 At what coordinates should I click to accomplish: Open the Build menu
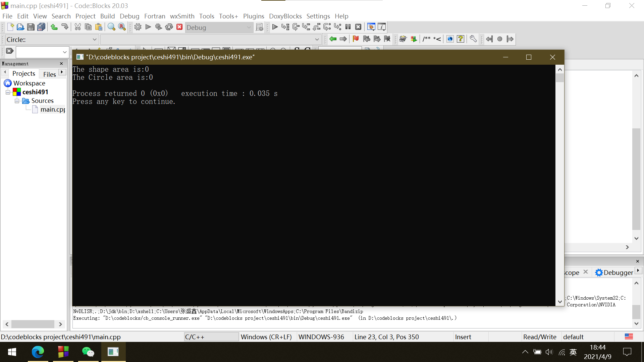tap(107, 16)
